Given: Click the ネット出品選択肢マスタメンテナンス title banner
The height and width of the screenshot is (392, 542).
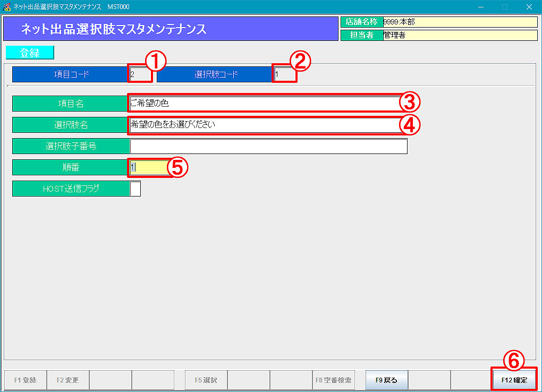Looking at the screenshot, I should coord(171,29).
